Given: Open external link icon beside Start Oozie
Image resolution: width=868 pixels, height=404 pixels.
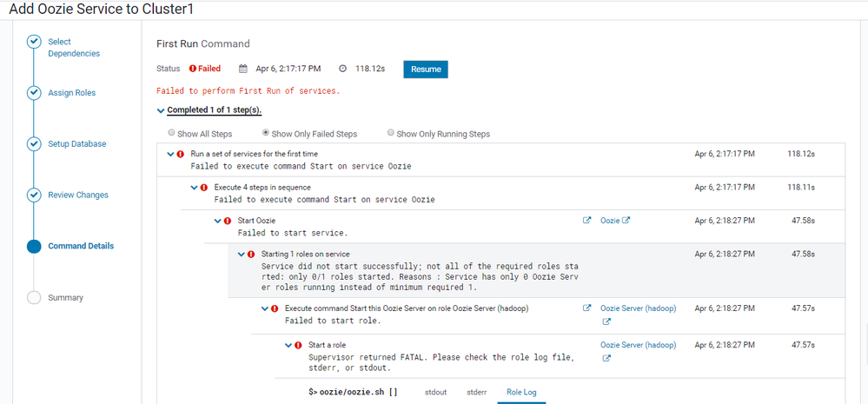Looking at the screenshot, I should pos(586,220).
